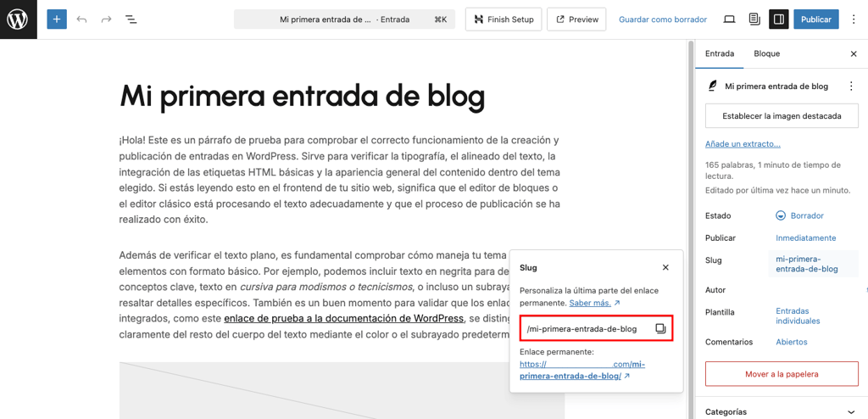The image size is (868, 419).
Task: Open the editor options three-dot menu
Action: (x=854, y=20)
